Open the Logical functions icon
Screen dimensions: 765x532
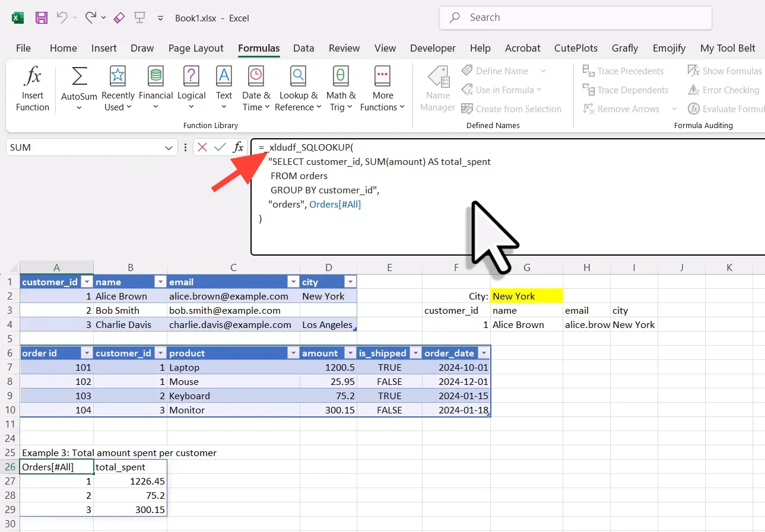point(191,77)
